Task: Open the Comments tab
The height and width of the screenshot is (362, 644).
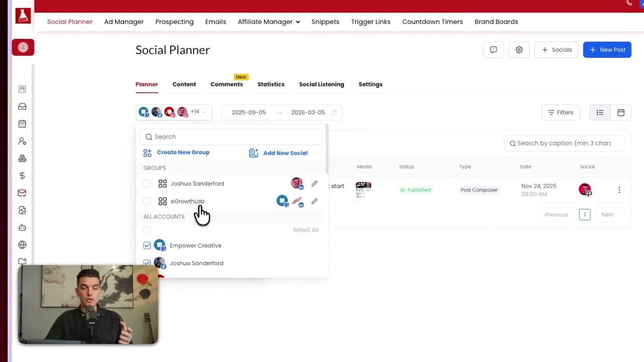Action: click(x=226, y=84)
